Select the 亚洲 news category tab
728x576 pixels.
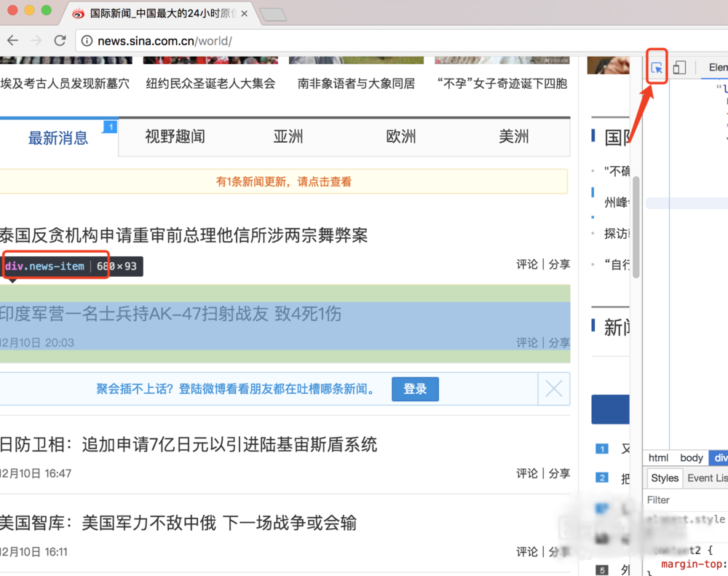click(x=288, y=137)
